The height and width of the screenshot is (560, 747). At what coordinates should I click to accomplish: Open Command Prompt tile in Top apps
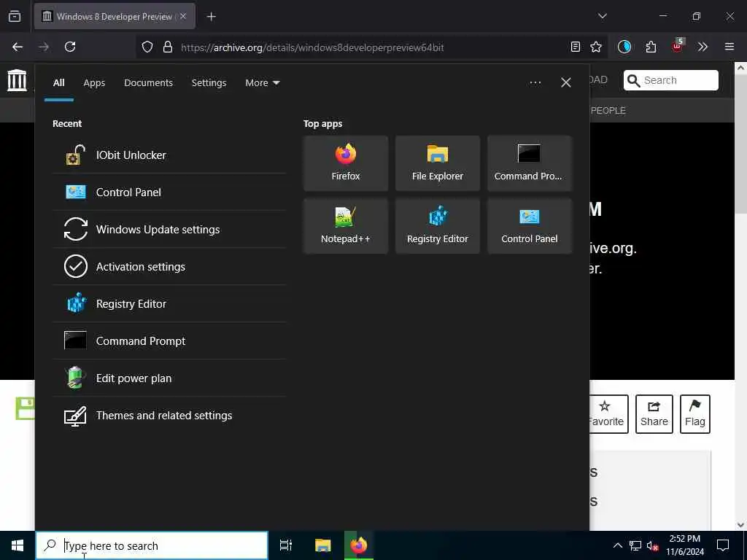point(530,163)
